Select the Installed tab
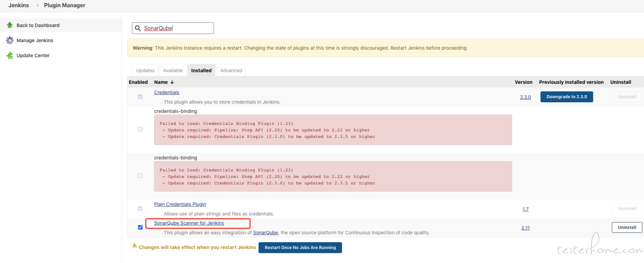Viewport: 644px width, 263px height. 201,70
